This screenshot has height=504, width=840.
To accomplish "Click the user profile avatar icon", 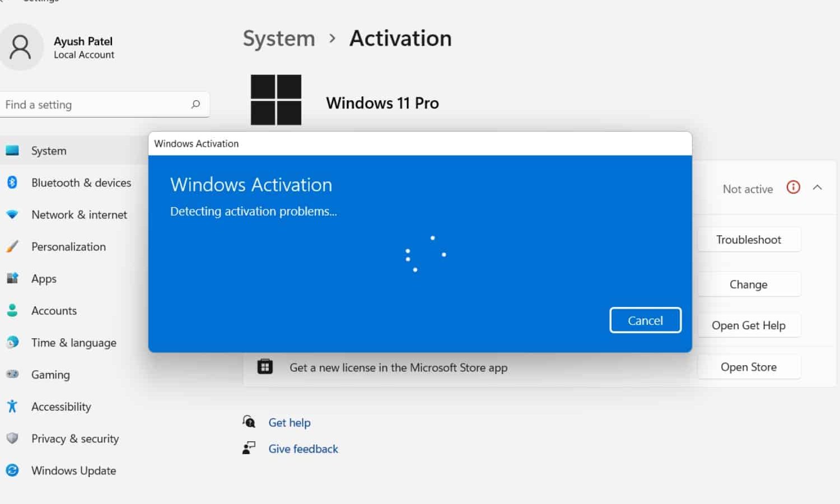I will coord(20,47).
